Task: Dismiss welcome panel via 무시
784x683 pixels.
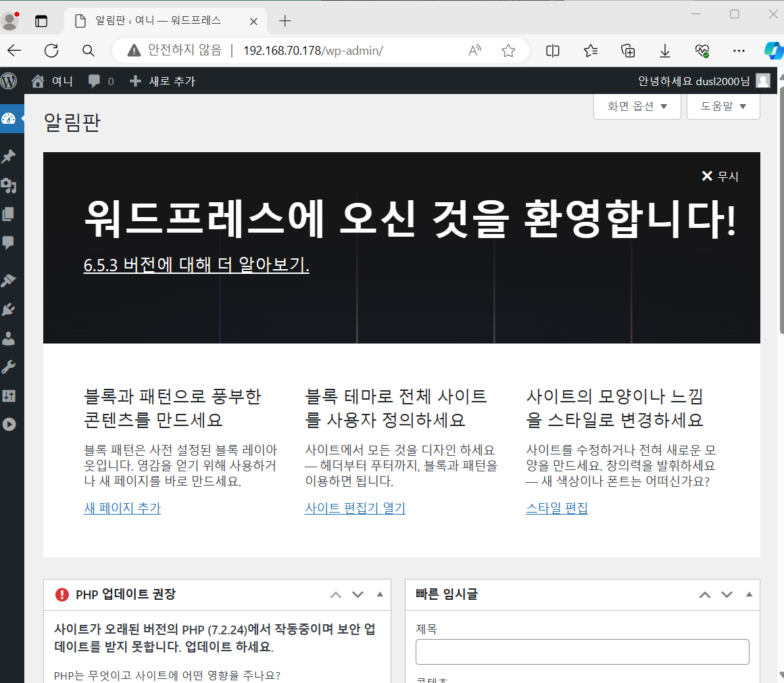Action: [720, 176]
